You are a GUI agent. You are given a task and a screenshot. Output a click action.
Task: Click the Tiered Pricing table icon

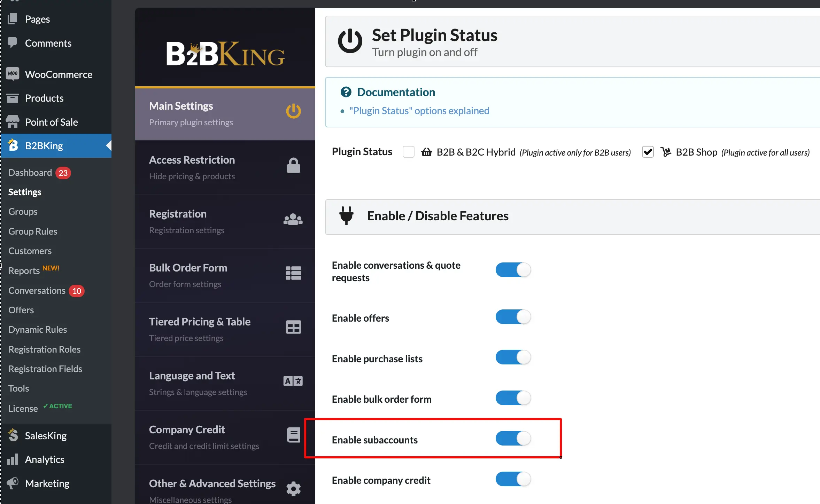point(293,327)
